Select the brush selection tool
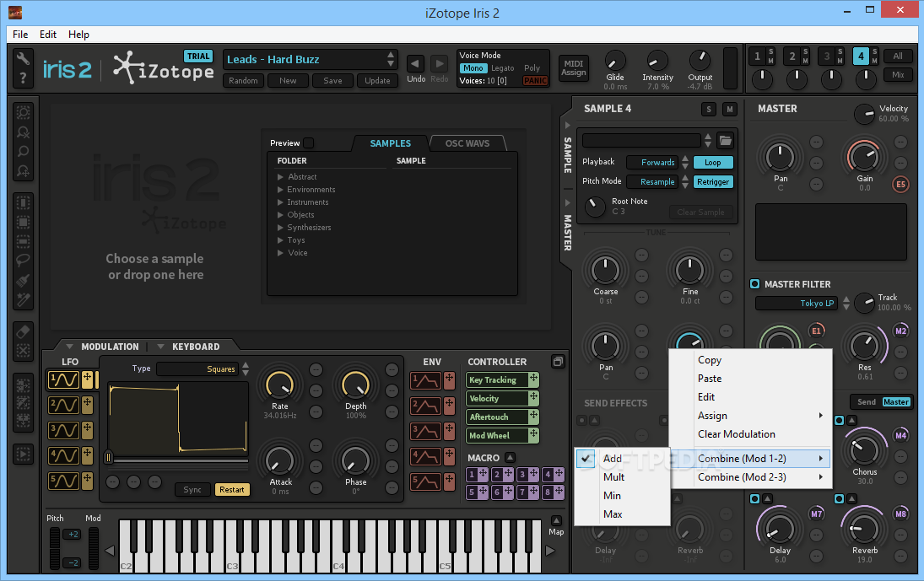924x581 pixels. 23,280
